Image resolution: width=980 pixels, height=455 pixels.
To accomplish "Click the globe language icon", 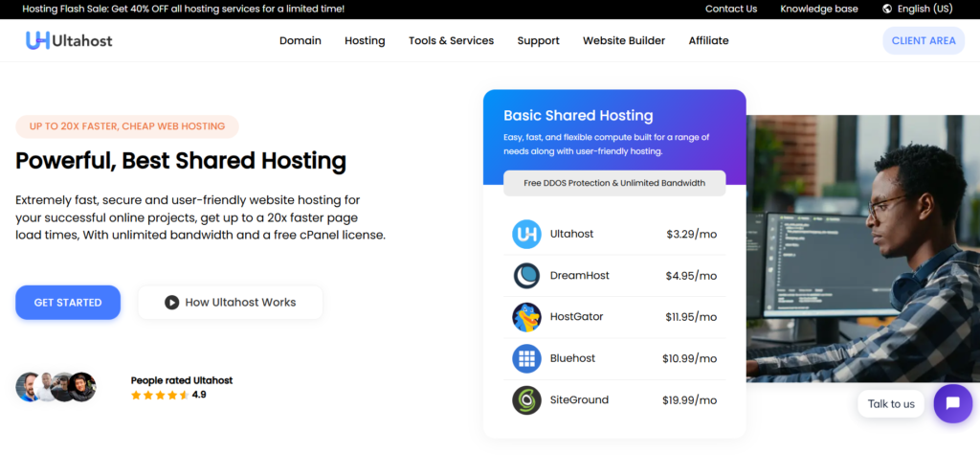I will point(887,9).
